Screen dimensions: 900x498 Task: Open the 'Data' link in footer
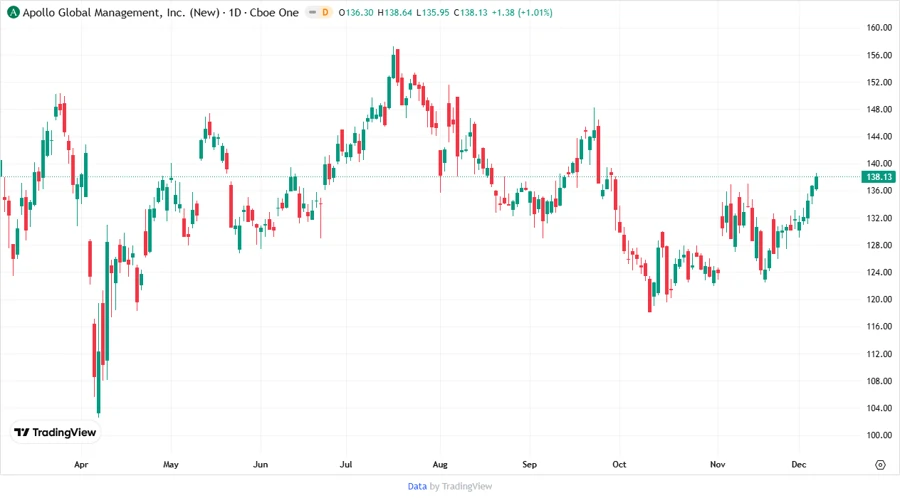click(417, 486)
